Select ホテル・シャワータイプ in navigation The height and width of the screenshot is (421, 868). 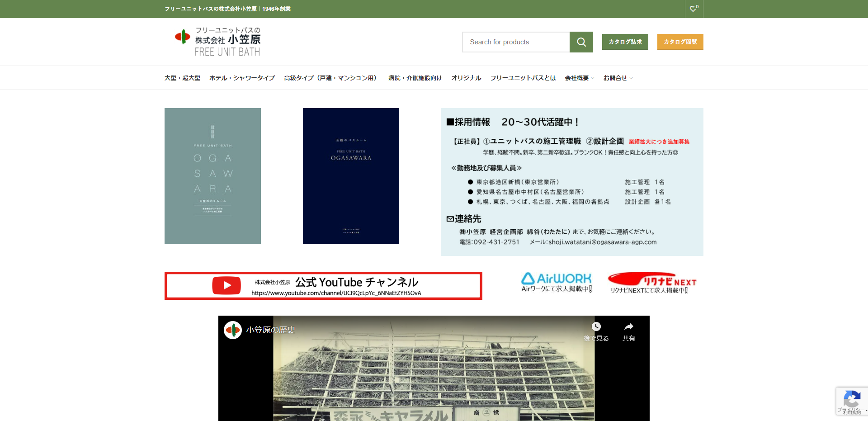tap(242, 78)
